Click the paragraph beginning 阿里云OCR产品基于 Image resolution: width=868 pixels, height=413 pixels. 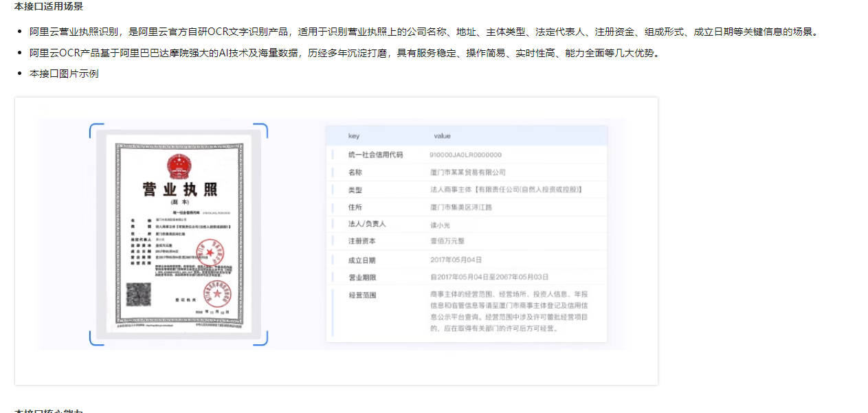click(344, 53)
